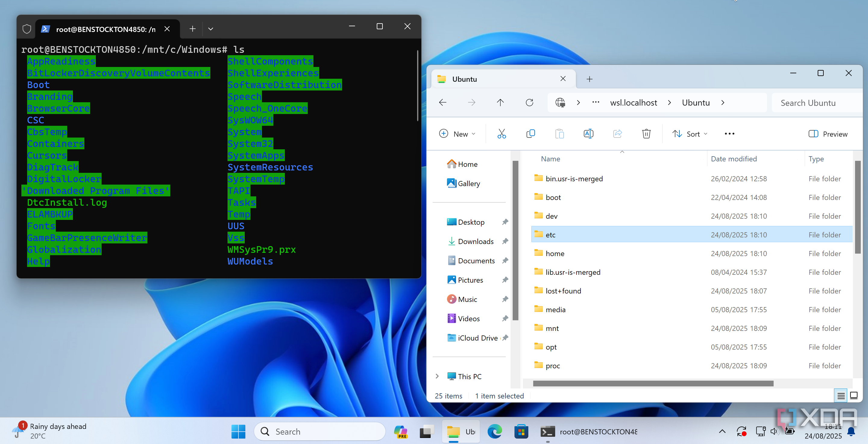Click the Copy icon in Explorer toolbar
868x444 pixels.
(530, 134)
